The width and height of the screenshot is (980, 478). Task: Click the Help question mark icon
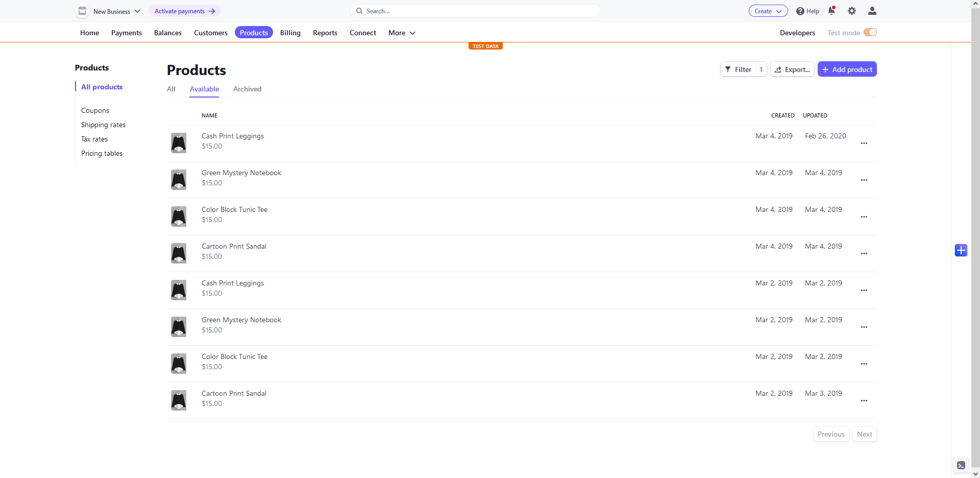click(800, 11)
